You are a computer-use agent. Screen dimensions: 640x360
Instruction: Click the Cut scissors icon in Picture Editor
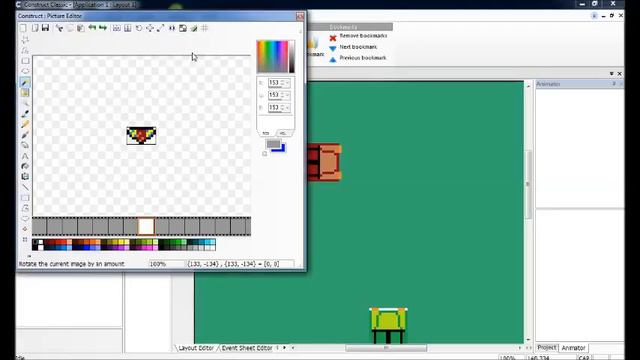60,28
